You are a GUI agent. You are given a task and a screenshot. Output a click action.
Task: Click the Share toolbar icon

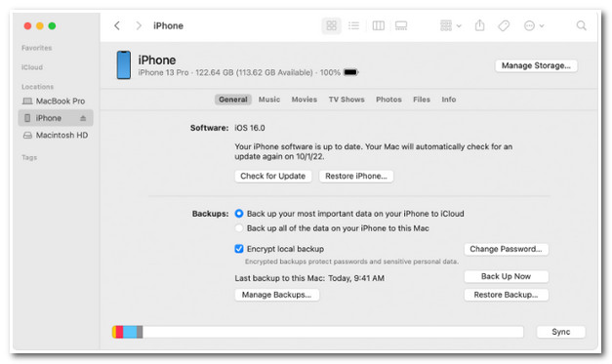pyautogui.click(x=479, y=25)
